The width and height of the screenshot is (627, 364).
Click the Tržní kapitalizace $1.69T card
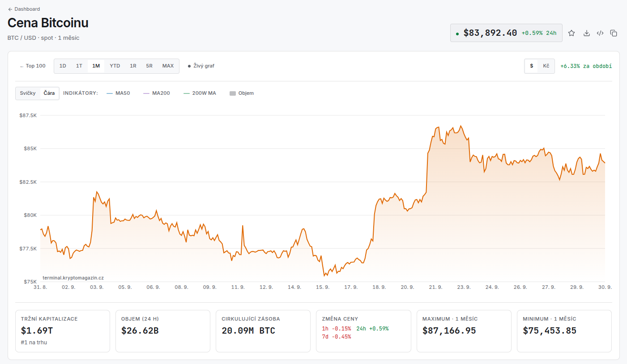63,331
